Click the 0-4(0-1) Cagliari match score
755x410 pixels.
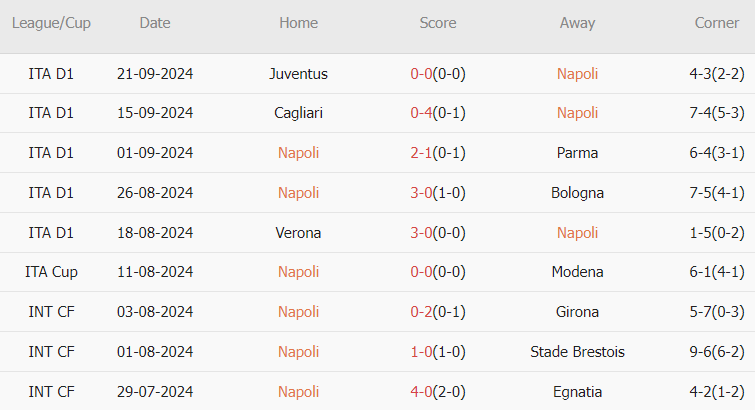pos(438,113)
